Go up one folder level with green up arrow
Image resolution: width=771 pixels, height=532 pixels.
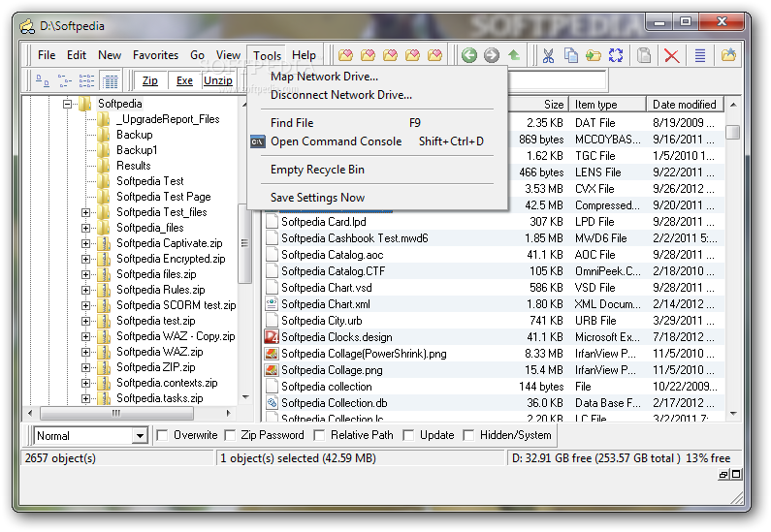pos(514,55)
